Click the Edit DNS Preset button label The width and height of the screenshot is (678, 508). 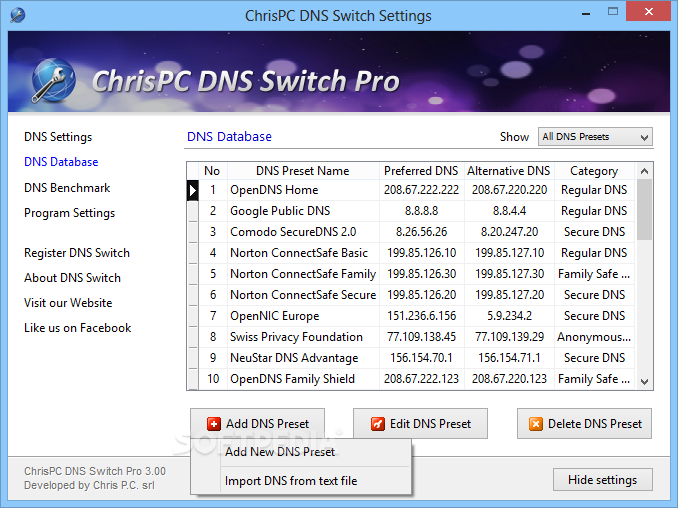click(430, 424)
